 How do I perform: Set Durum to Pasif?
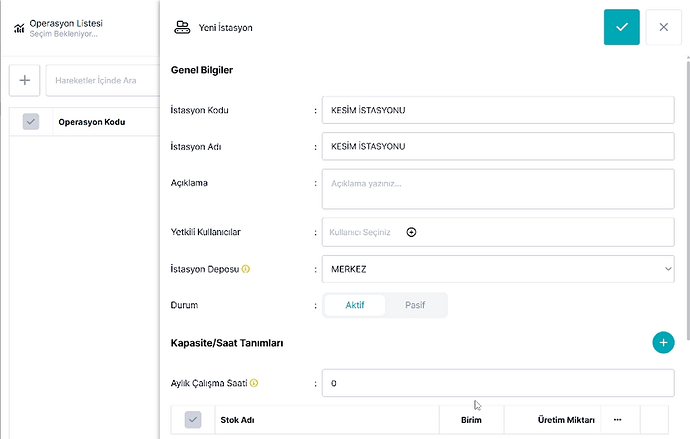(x=415, y=305)
